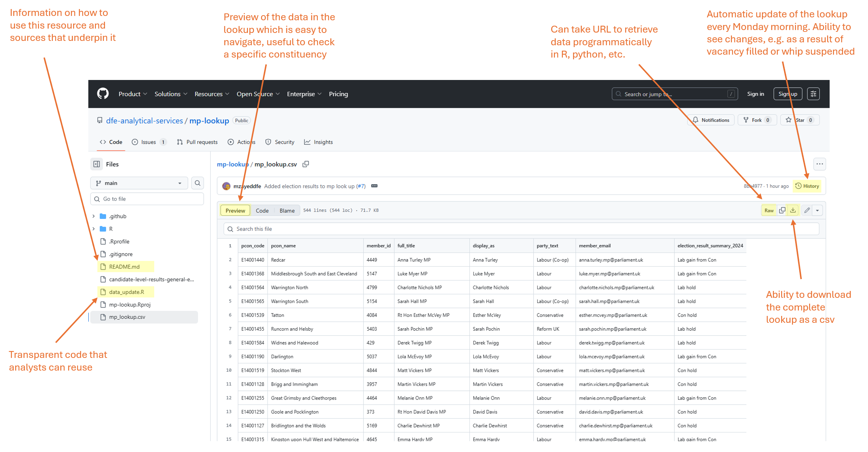This screenshot has width=868, height=452.
Task: Click the Notifications bell button
Action: [711, 120]
